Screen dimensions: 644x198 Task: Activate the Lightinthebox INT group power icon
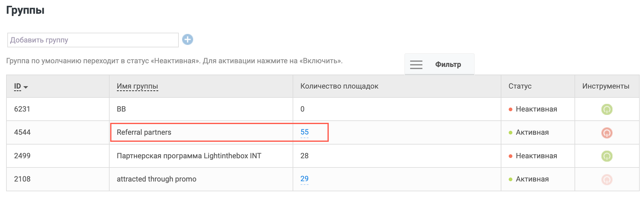pyautogui.click(x=607, y=156)
